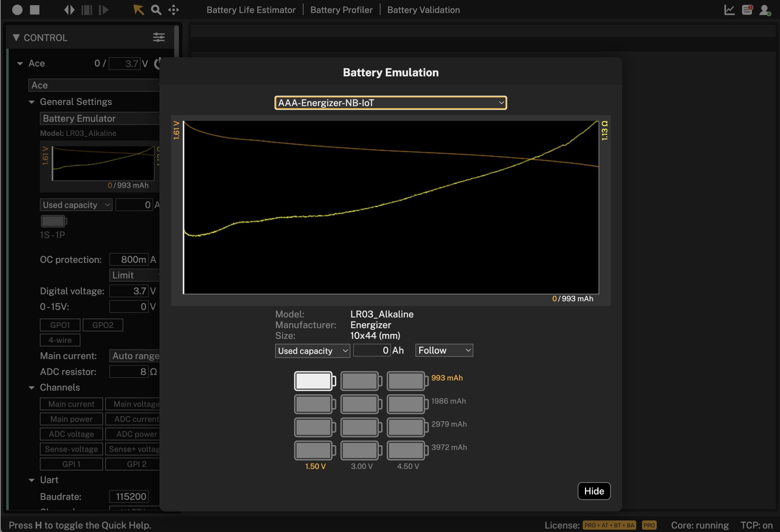Open the Battery Validation tab
The height and width of the screenshot is (532, 780).
coord(423,10)
